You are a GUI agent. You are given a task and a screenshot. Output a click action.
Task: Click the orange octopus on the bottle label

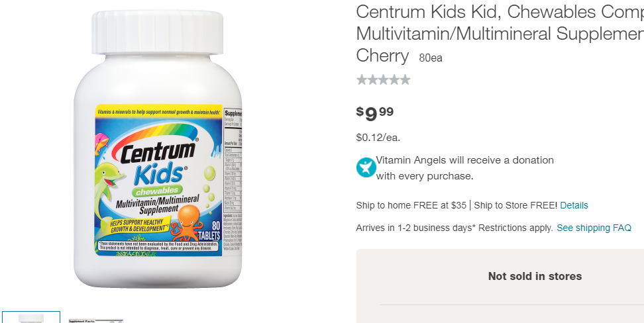[x=187, y=223]
